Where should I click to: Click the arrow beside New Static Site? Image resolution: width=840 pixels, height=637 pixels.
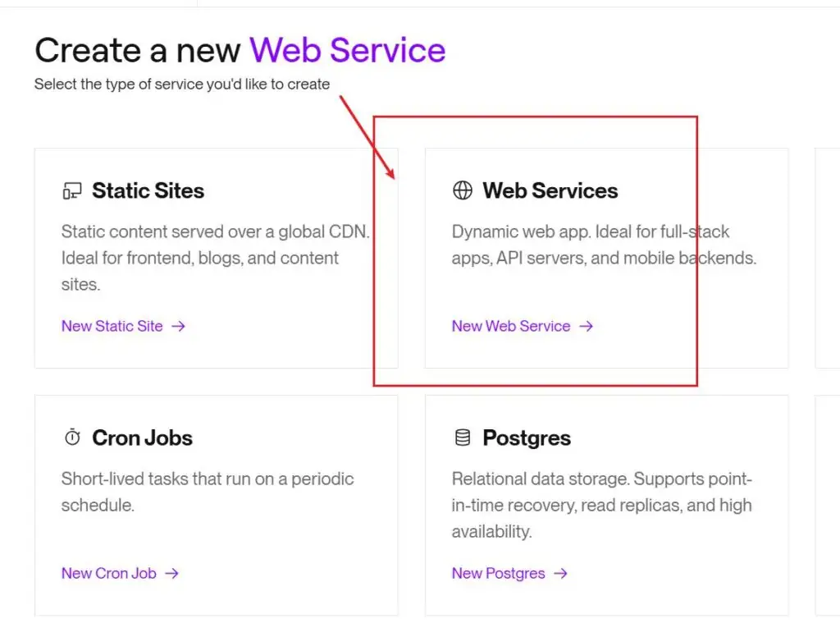coord(179,327)
